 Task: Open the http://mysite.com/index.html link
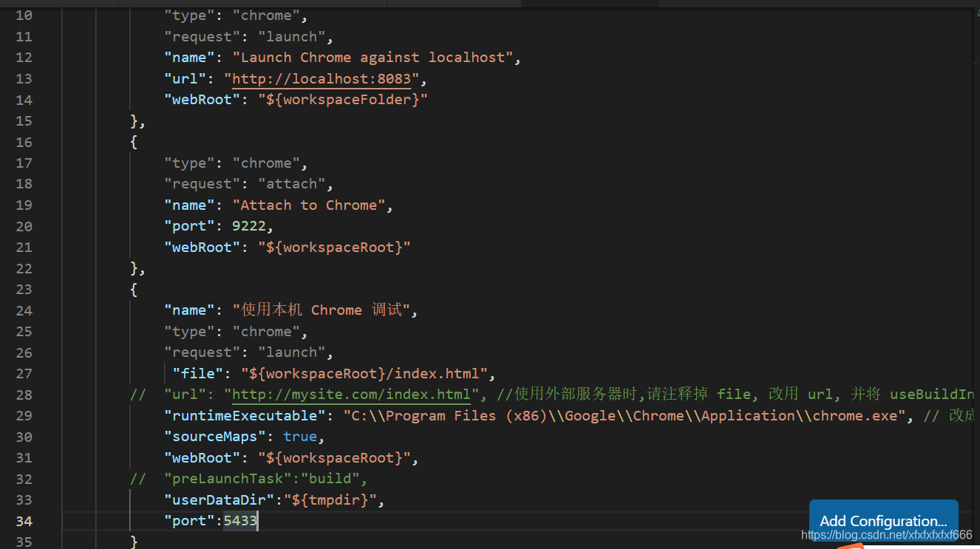point(351,395)
